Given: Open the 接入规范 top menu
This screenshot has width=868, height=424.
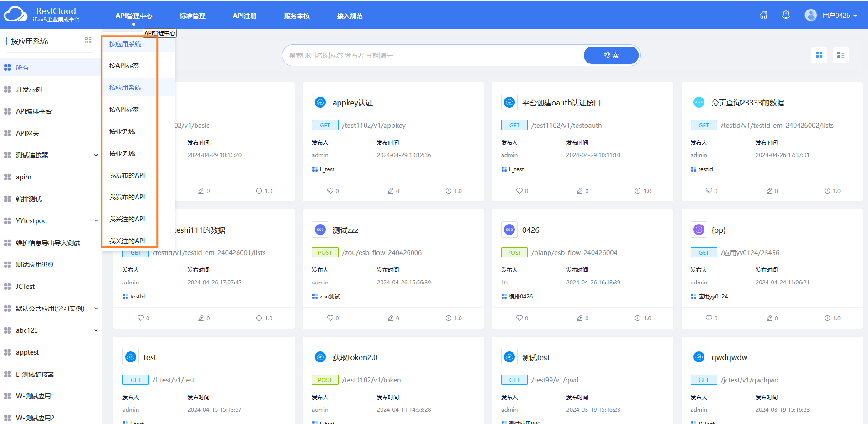Looking at the screenshot, I should click(350, 16).
